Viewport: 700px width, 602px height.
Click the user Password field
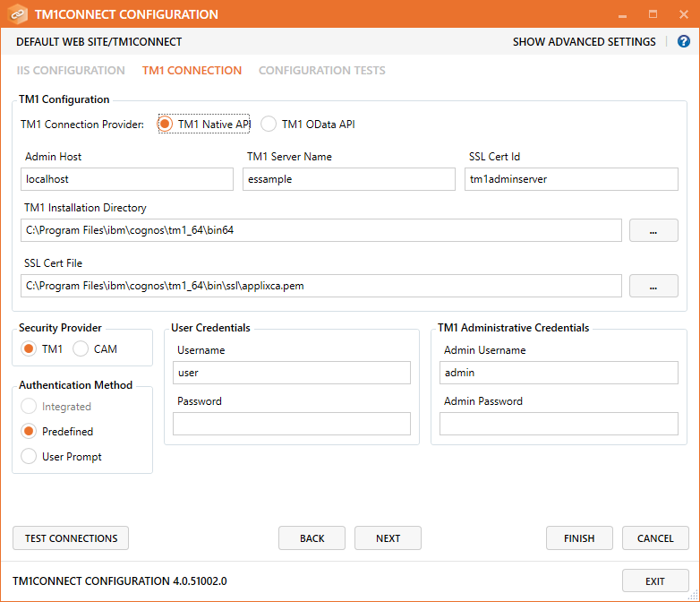tap(292, 424)
